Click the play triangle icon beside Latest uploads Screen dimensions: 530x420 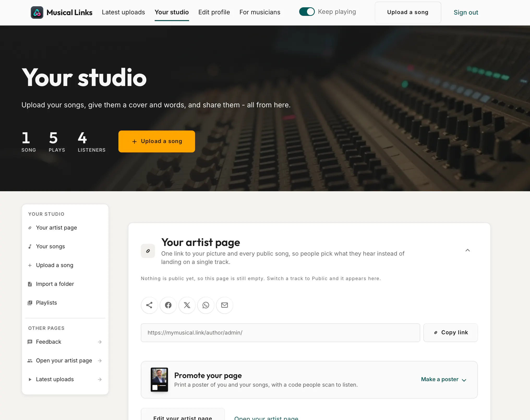click(30, 379)
